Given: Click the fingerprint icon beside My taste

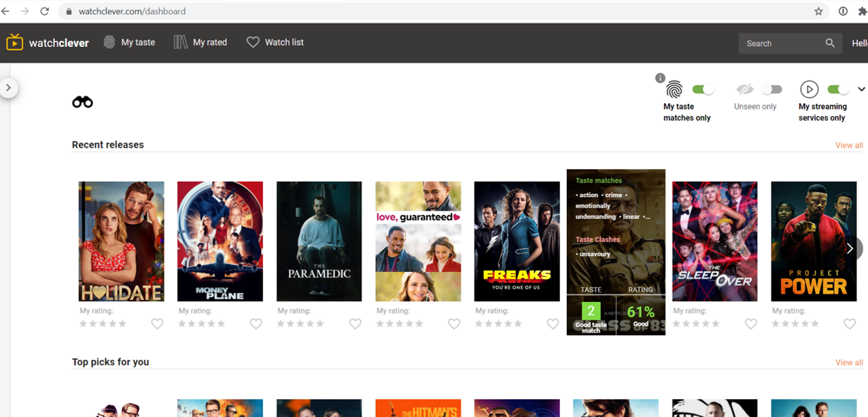Looking at the screenshot, I should point(109,42).
